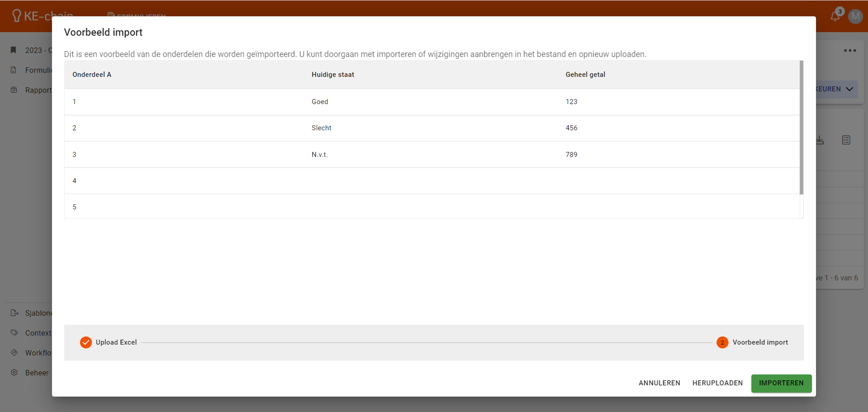Click the Context tag icon
868x412 pixels.
point(14,333)
